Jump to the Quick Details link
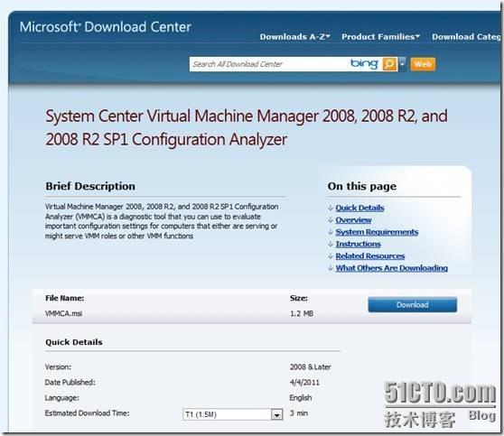Viewport: 504px width, 436px height. (x=359, y=208)
